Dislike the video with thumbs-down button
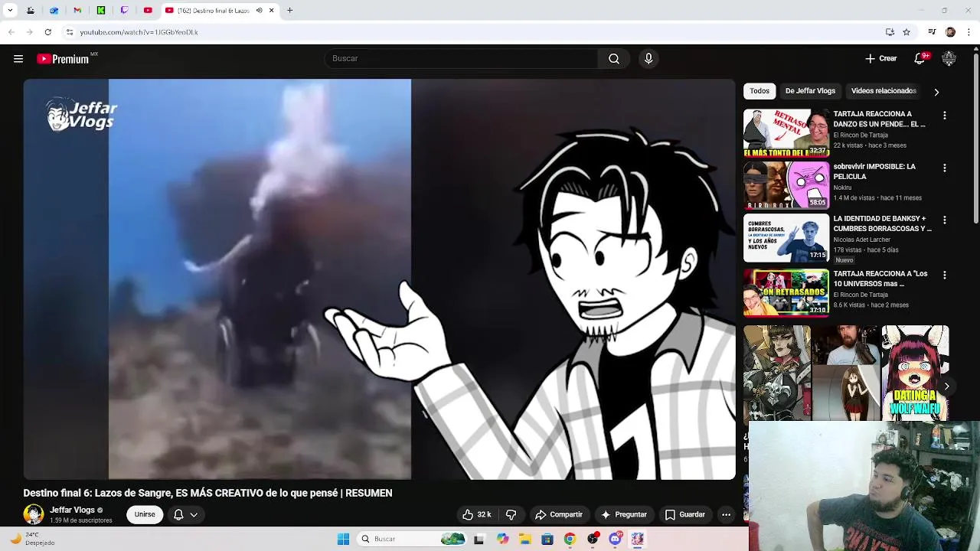This screenshot has height=551, width=980. [511, 515]
